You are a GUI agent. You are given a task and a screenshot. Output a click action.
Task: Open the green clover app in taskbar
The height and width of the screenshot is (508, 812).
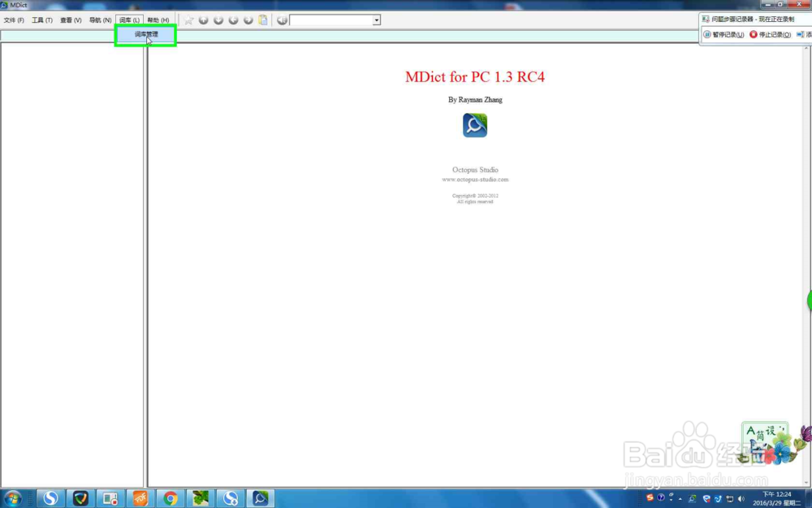[x=201, y=499]
